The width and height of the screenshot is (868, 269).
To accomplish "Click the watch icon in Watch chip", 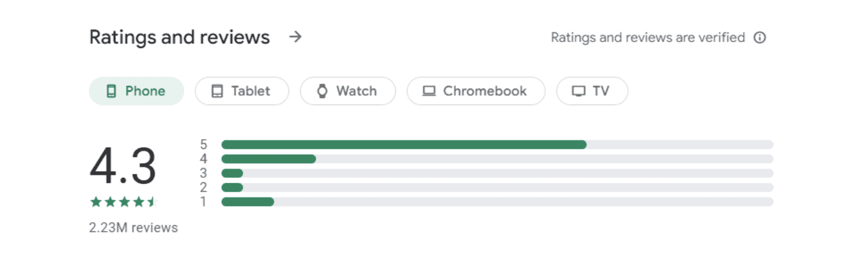I will coord(323,91).
